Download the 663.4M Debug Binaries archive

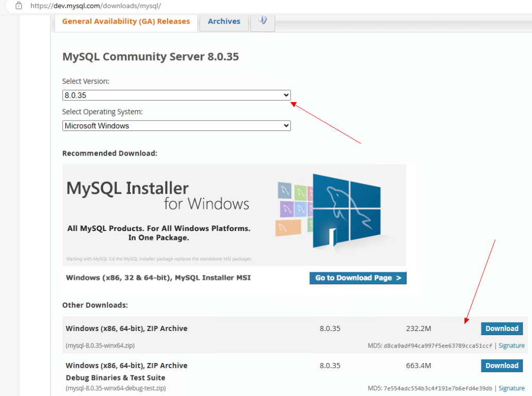coord(502,366)
